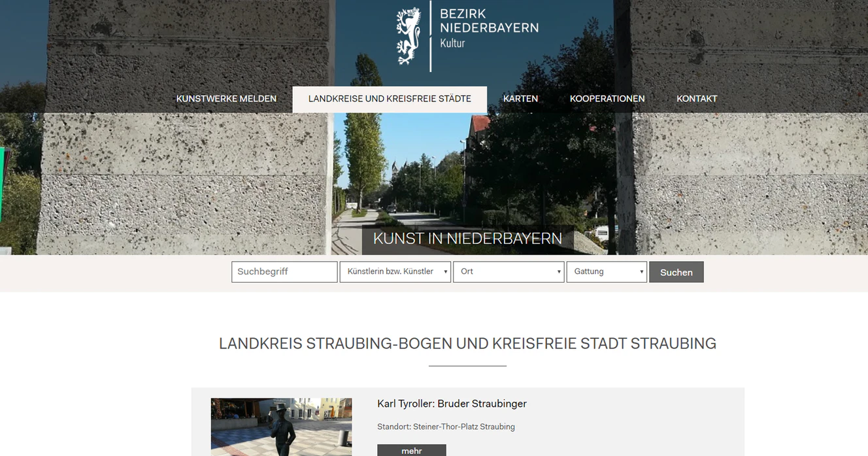Click the mehr button for Bruder Straubinger
Viewport: 868px width, 456px height.
tap(412, 451)
